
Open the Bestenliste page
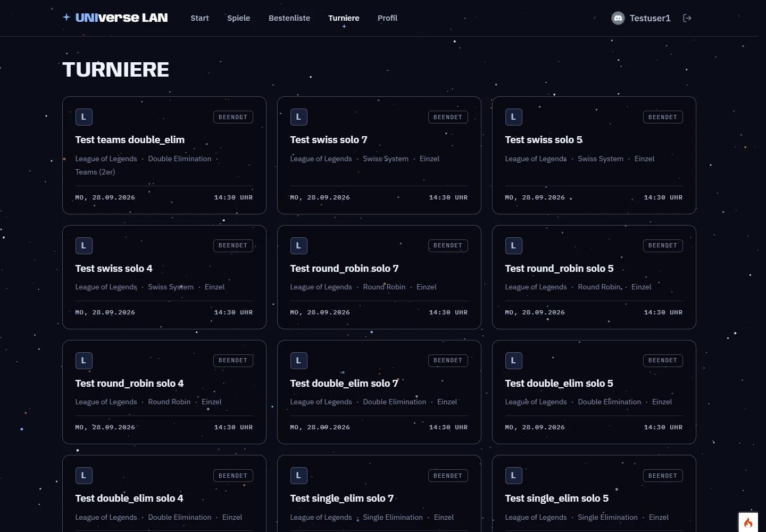click(289, 18)
